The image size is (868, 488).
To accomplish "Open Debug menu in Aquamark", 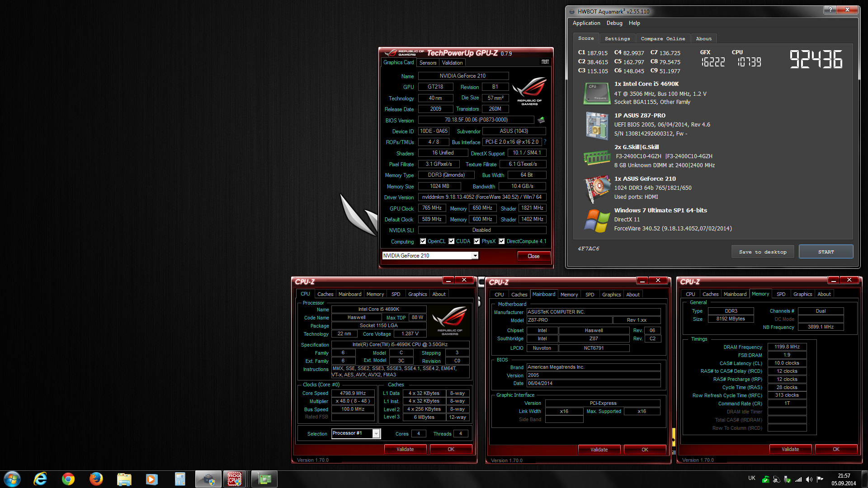I will (x=614, y=23).
